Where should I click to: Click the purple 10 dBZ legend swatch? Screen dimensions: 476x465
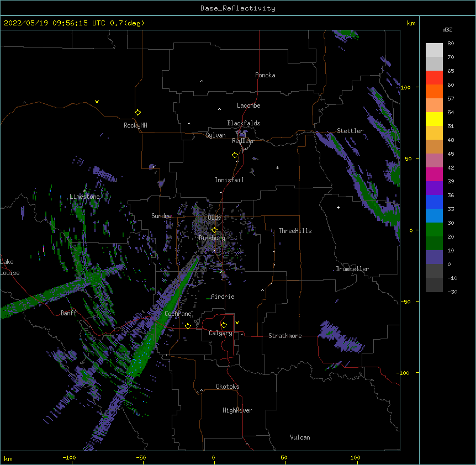(434, 257)
